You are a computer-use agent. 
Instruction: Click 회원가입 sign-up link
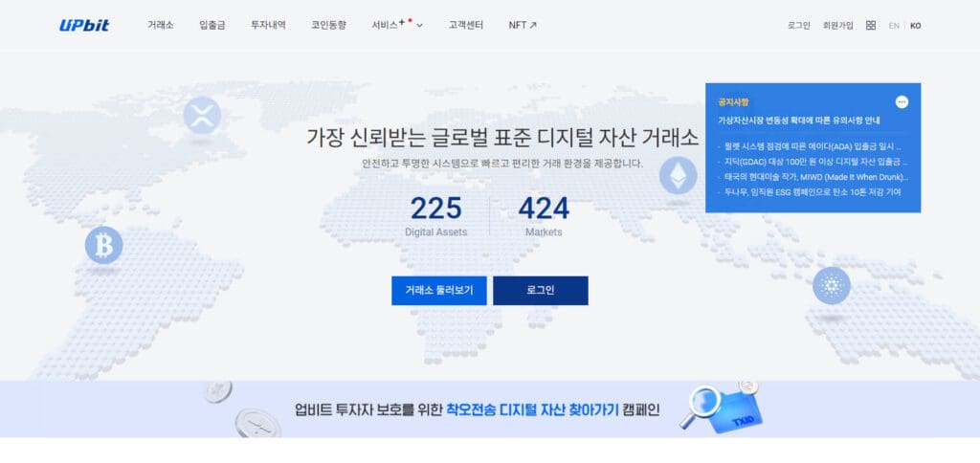point(837,26)
